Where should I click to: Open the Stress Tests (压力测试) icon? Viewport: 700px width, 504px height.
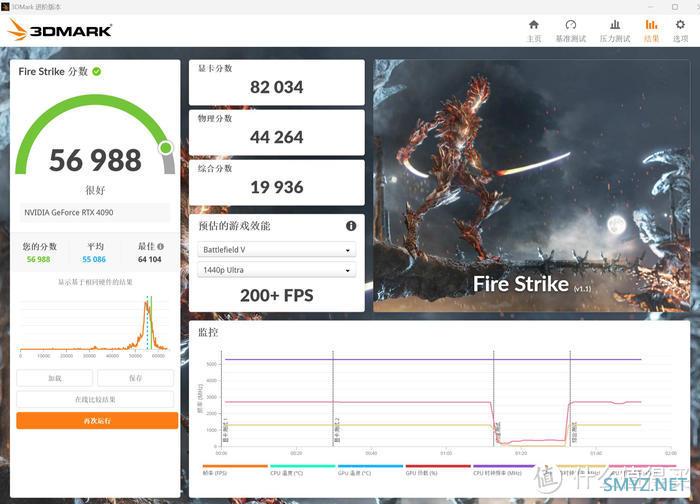[615, 25]
